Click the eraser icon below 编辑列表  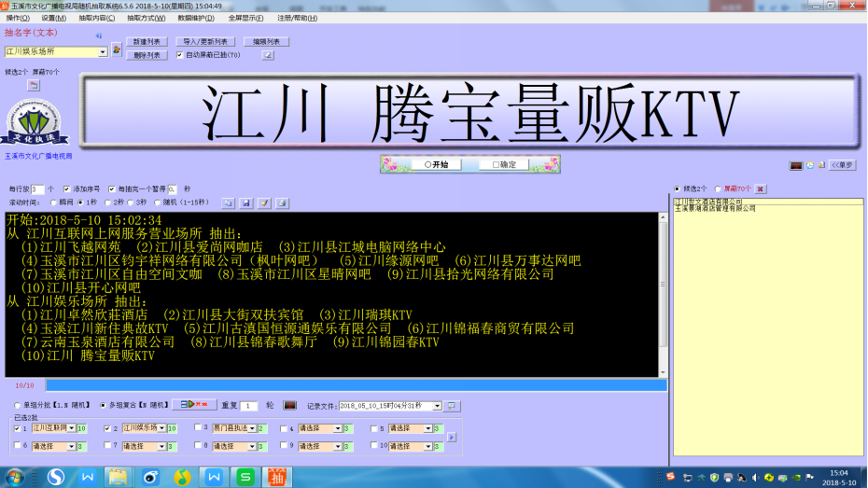pyautogui.click(x=267, y=55)
